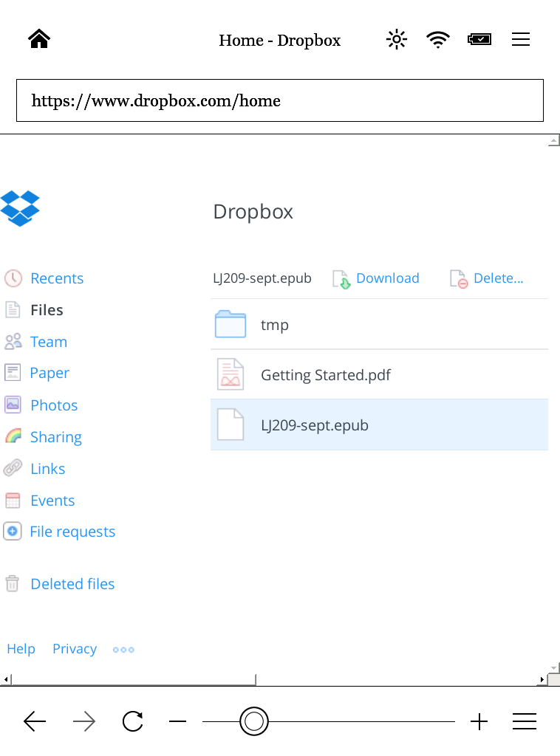Click the Events calendar icon
Screen dimensions: 560x756
[x=13, y=501]
